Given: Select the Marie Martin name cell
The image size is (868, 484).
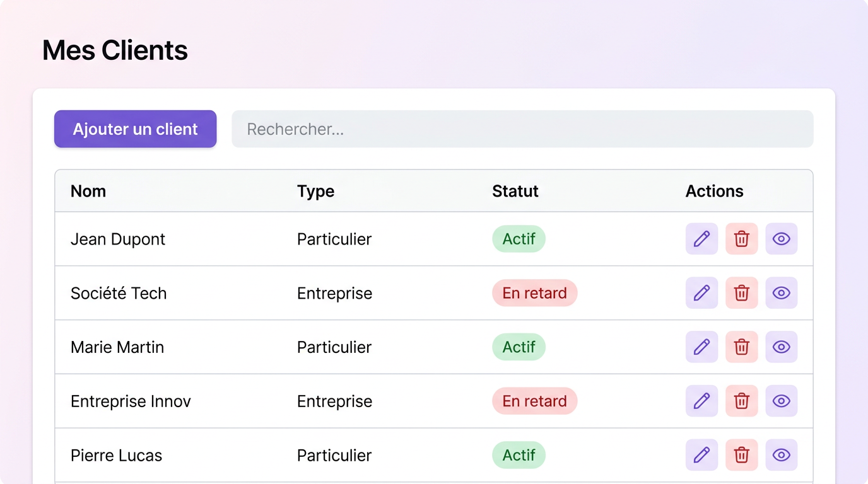Looking at the screenshot, I should 117,347.
